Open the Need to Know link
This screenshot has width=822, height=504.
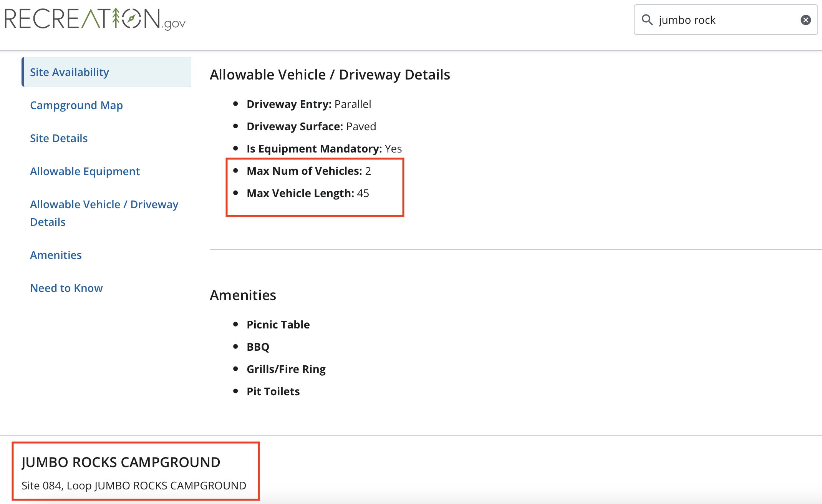pos(66,288)
